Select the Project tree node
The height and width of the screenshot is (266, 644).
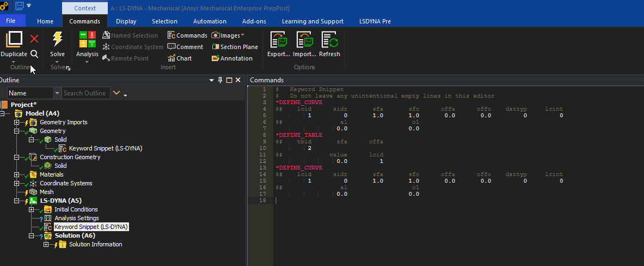coord(24,105)
